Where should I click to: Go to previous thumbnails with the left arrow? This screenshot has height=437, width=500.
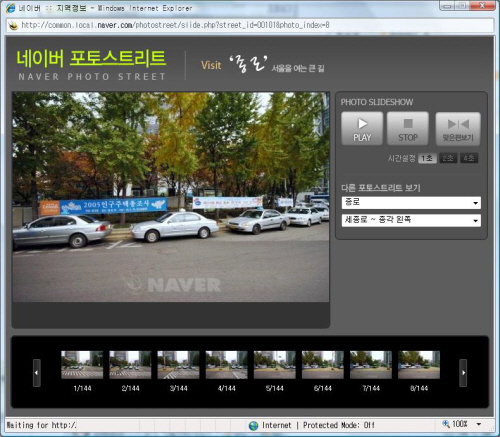pyautogui.click(x=37, y=373)
